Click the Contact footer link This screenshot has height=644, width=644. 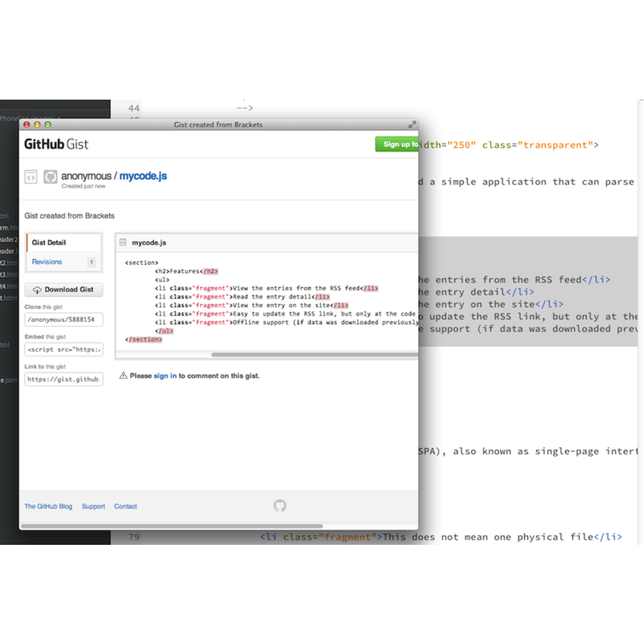point(125,506)
